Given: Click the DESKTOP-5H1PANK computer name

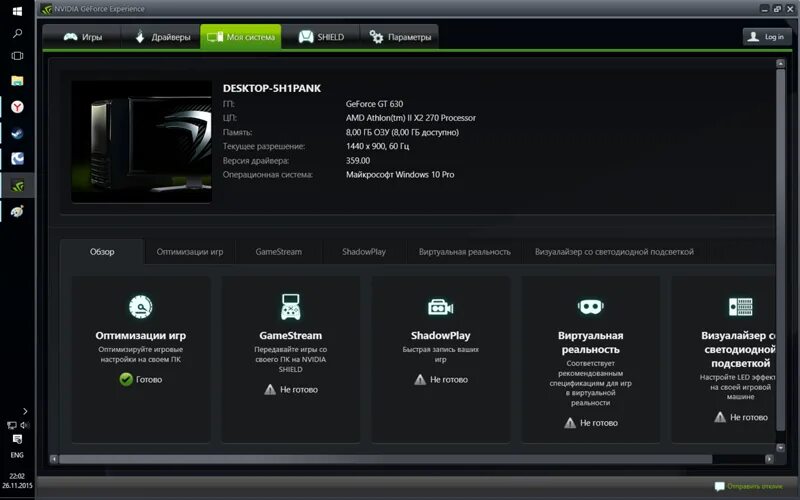Looking at the screenshot, I should 272,88.
